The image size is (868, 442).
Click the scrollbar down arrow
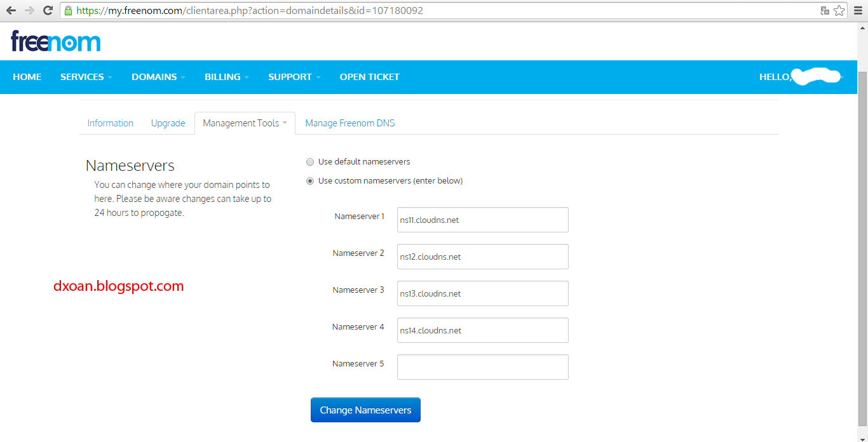click(862, 436)
